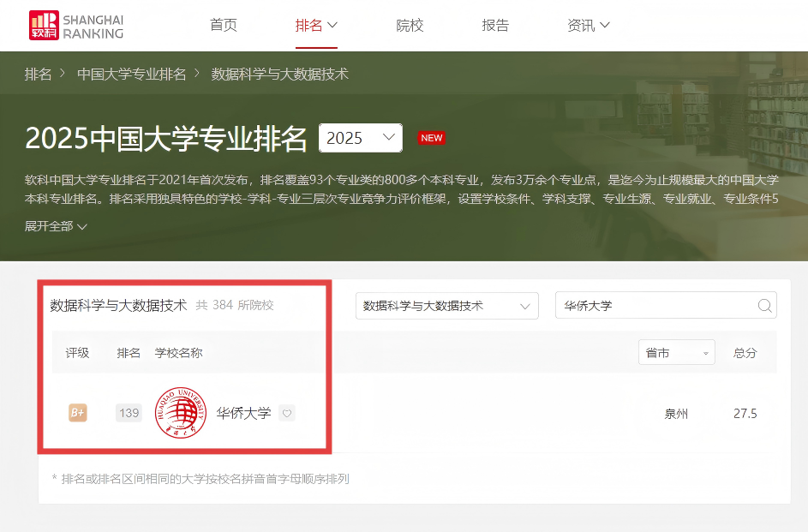Open the 华侨大学 school name link
The image size is (808, 532).
pos(243,413)
